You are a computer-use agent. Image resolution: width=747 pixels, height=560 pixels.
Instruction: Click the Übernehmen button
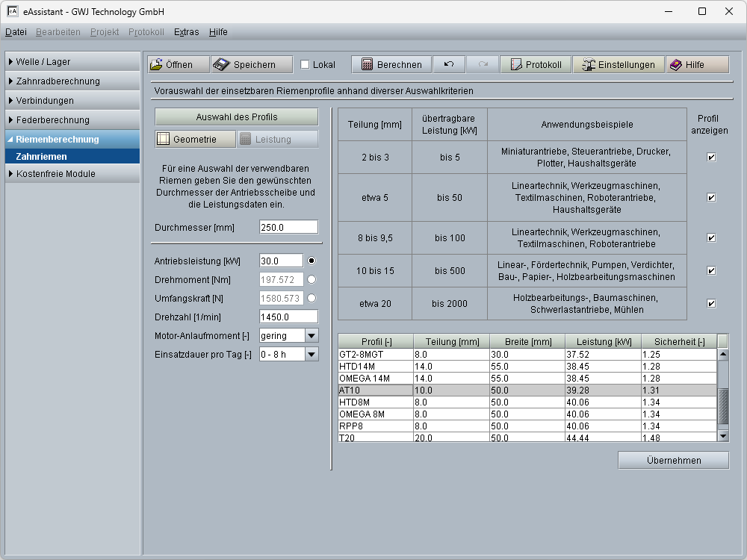[673, 461]
